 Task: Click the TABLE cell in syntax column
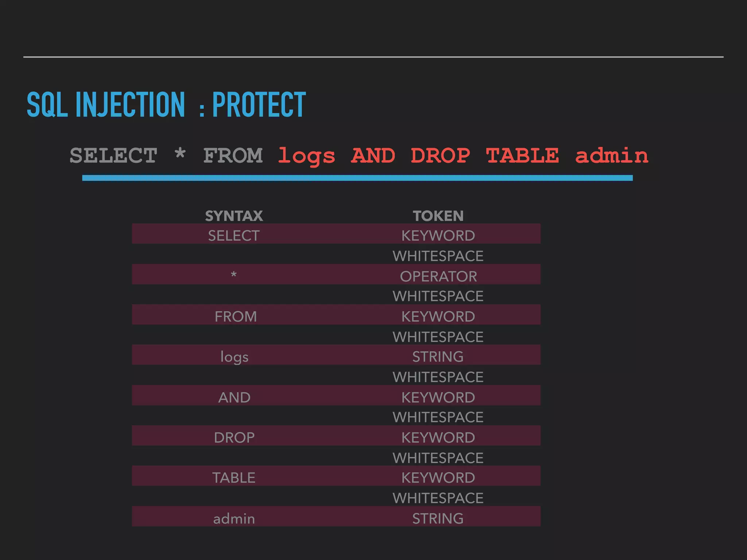234,478
